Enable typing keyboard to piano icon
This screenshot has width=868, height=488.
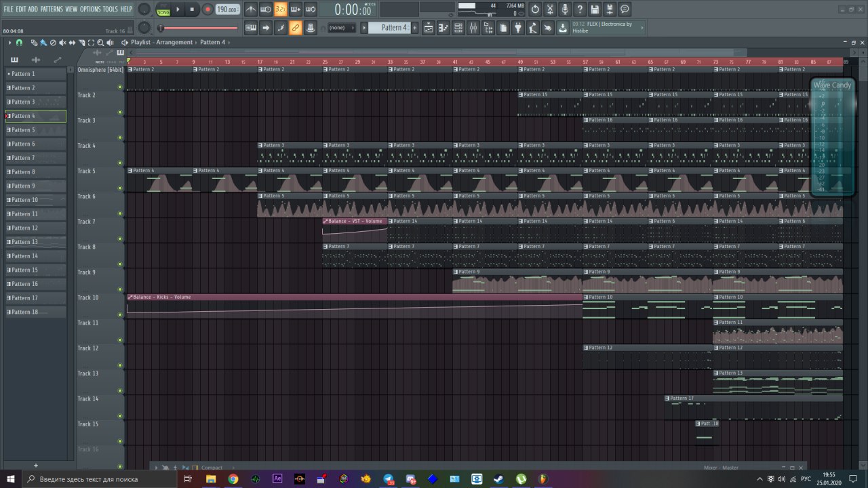(251, 28)
